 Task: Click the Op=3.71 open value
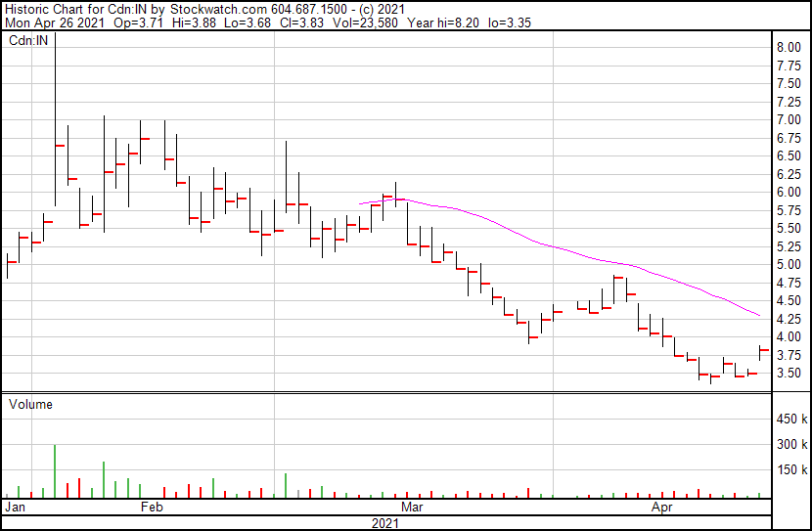[x=138, y=22]
